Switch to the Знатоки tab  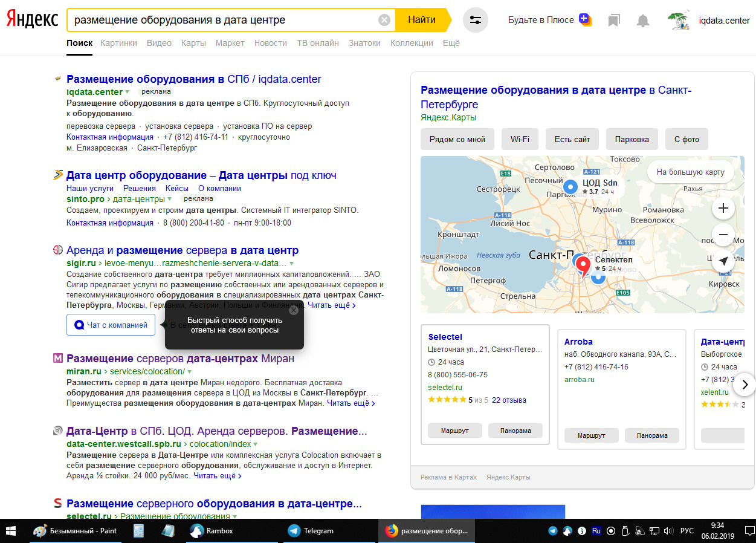pos(364,43)
